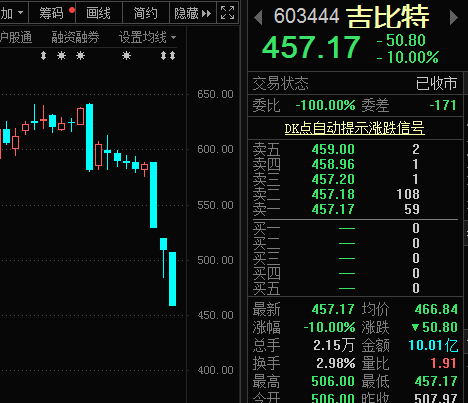Click the stock code 603444
The width and height of the screenshot is (468, 403).
pyautogui.click(x=306, y=16)
